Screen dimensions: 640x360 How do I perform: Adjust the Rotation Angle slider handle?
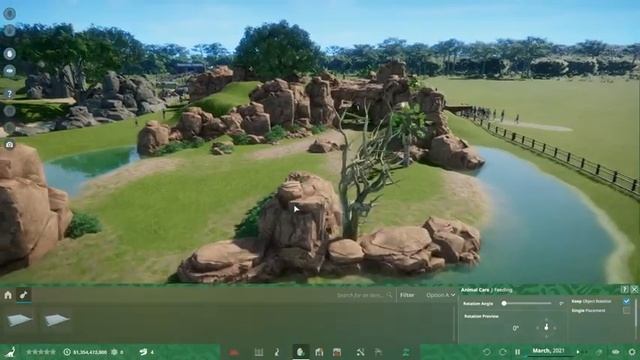(504, 303)
